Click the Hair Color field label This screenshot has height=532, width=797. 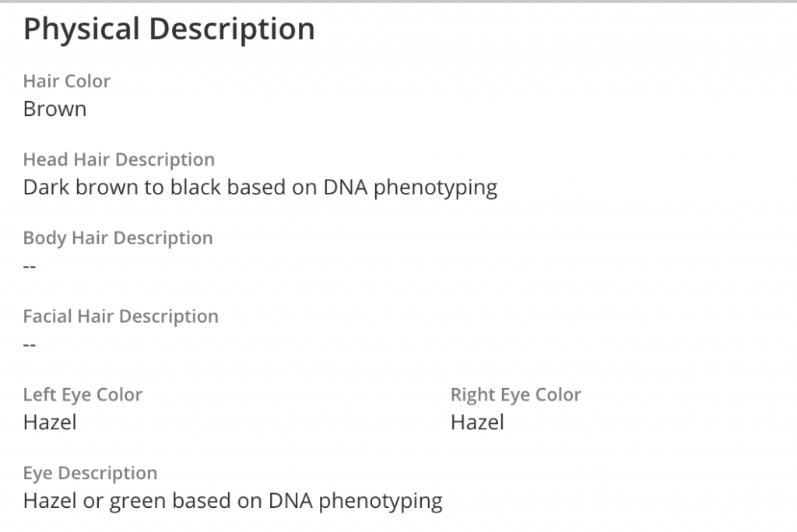pyautogui.click(x=67, y=82)
